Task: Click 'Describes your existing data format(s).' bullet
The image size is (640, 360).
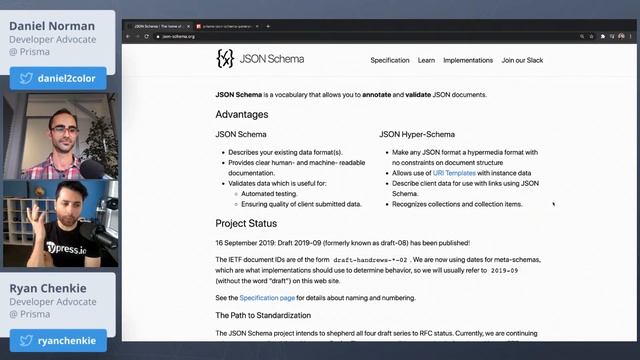Action: tap(285, 152)
